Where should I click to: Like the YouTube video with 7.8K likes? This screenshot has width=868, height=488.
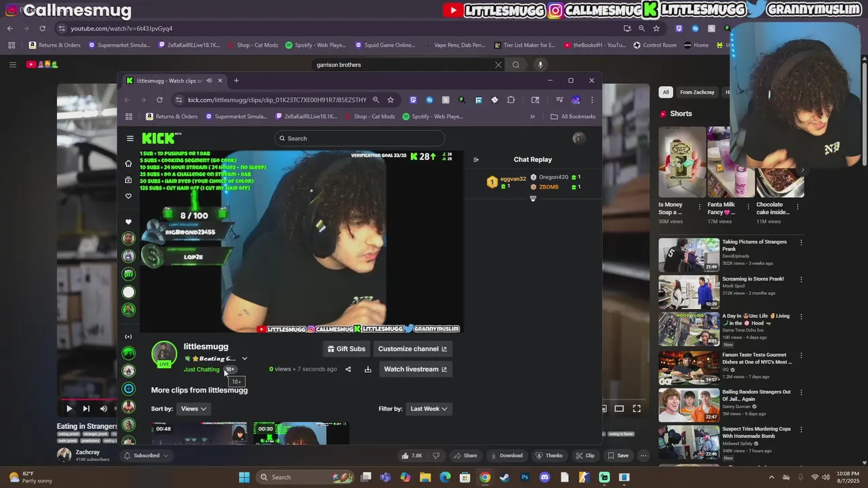point(412,455)
